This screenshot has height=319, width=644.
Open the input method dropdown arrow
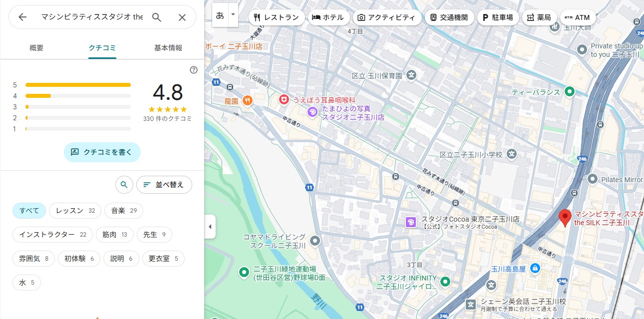click(x=233, y=14)
